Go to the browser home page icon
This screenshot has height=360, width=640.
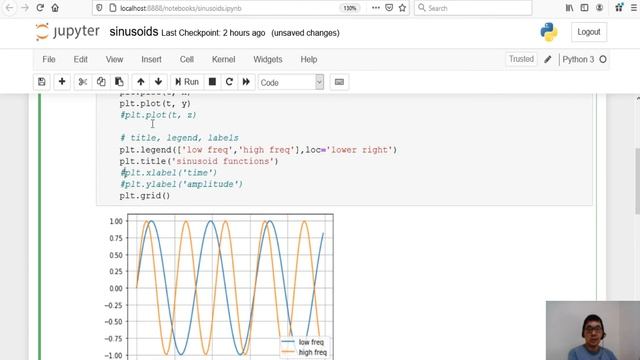(55, 8)
